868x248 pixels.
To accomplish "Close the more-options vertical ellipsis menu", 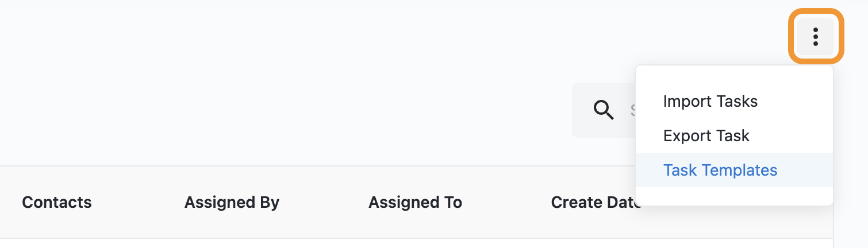I will (x=815, y=36).
